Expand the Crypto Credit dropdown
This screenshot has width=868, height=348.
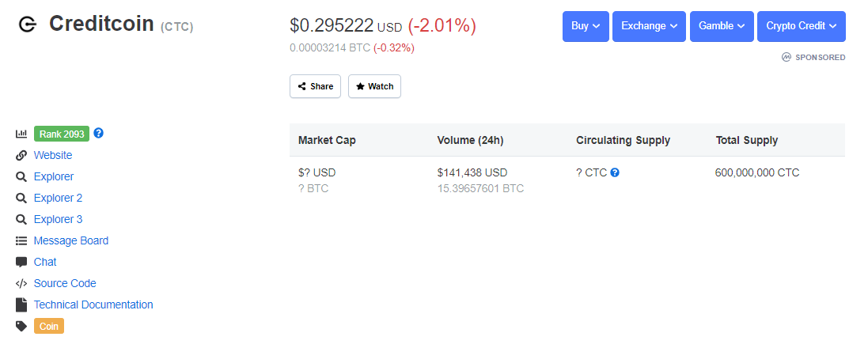(801, 26)
